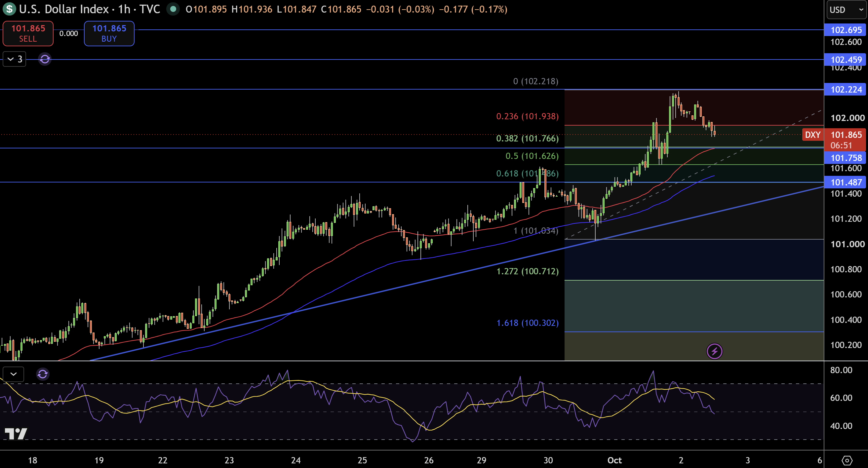Click the 0 (102.218) Fibonacci label
Image resolution: width=868 pixels, height=468 pixels.
tap(536, 81)
